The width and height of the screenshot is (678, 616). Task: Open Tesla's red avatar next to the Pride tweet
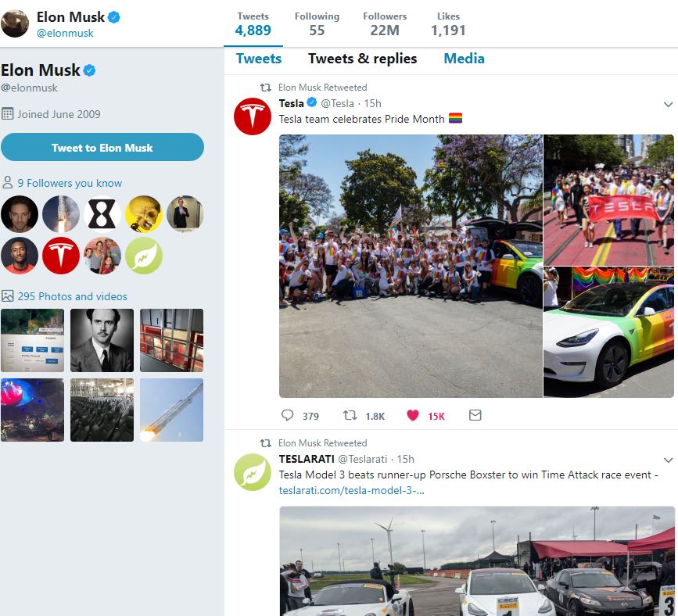pyautogui.click(x=252, y=116)
